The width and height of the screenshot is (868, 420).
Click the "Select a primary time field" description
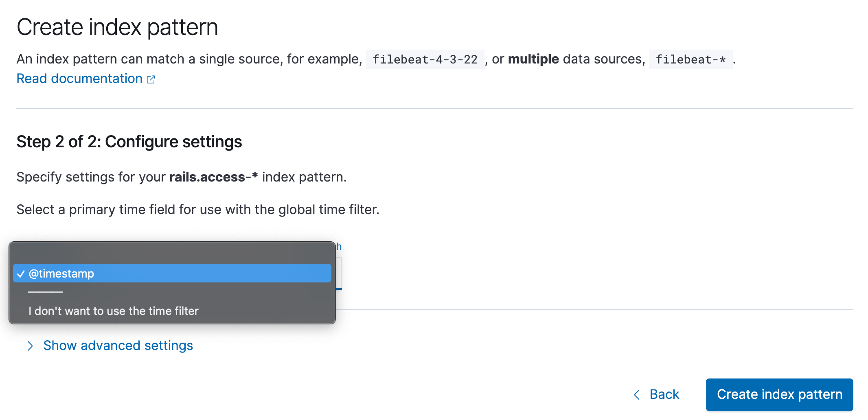198,210
